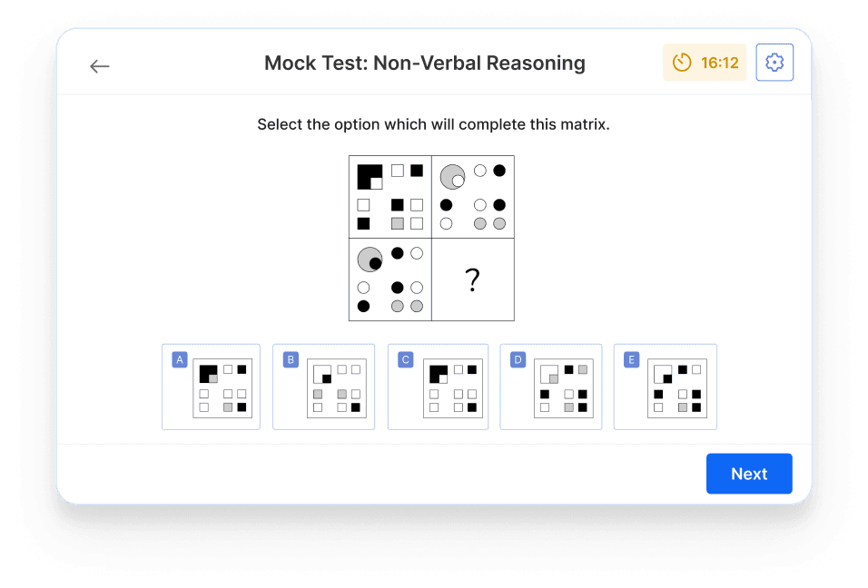Viewport: 868px width, 588px height.
Task: Select answer option B
Action: [323, 387]
